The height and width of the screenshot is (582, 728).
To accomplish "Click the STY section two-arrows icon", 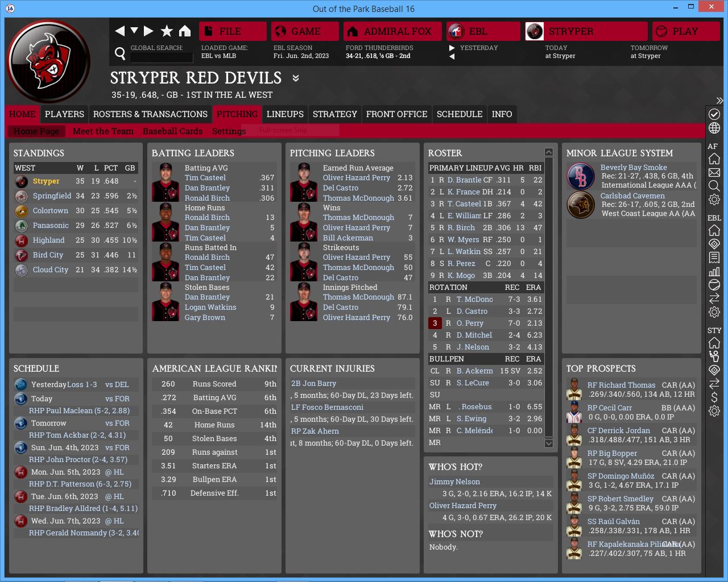I will [x=714, y=384].
